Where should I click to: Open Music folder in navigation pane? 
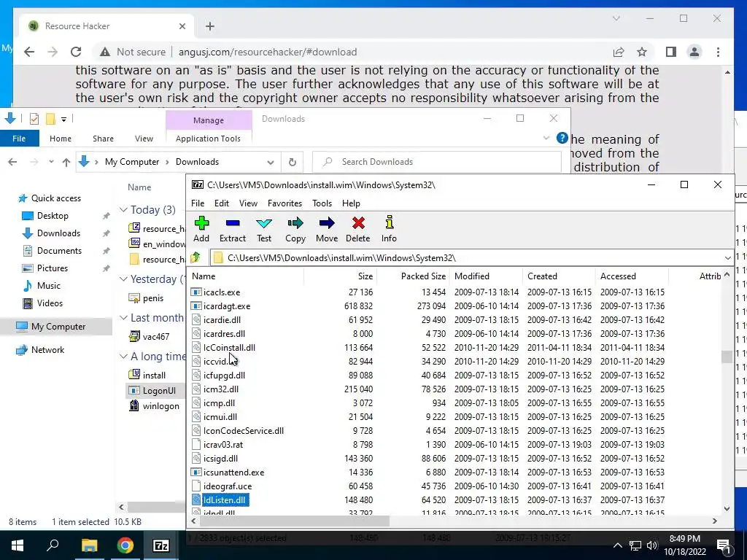click(49, 286)
